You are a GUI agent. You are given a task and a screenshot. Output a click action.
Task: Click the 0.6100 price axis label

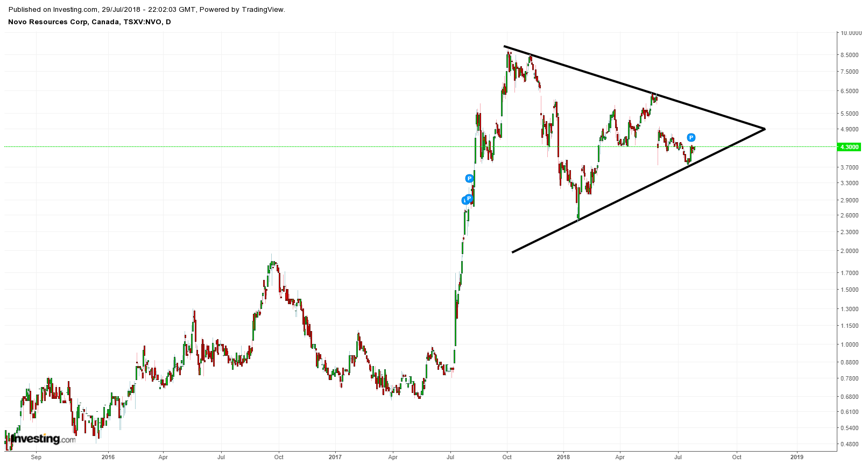click(849, 412)
